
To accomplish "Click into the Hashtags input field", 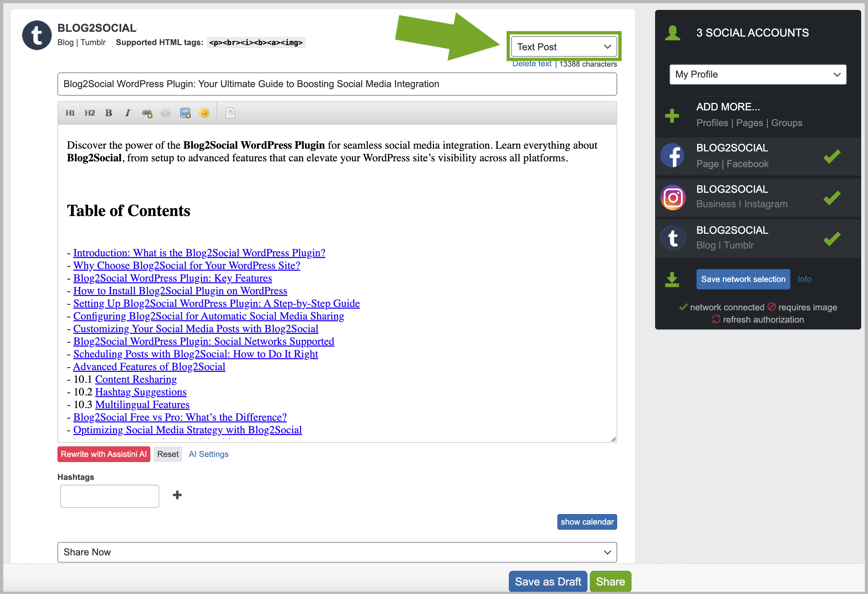I will 109,496.
